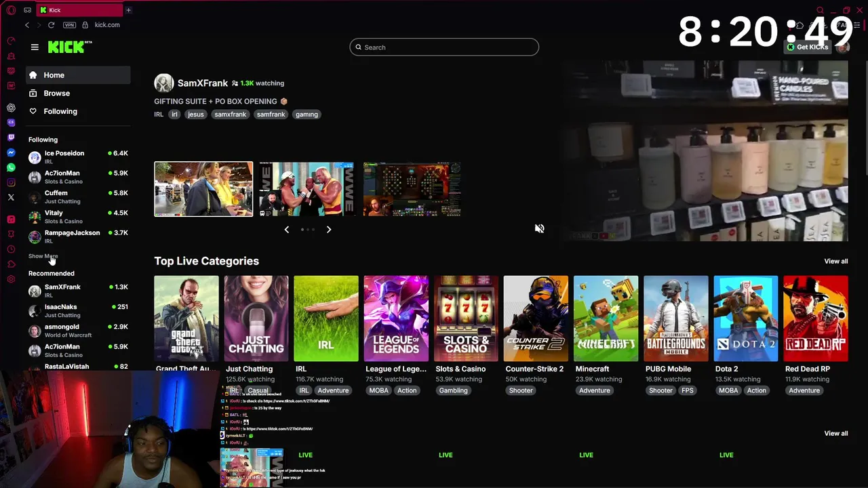Open the Grand Theft Auto category card
The image size is (868, 488).
186,319
